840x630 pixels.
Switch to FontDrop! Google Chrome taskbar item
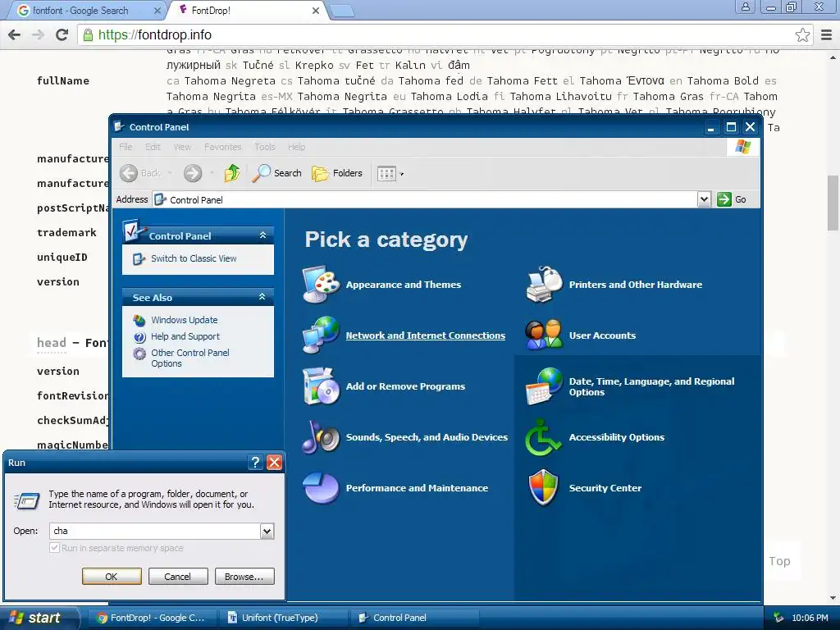coord(152,618)
